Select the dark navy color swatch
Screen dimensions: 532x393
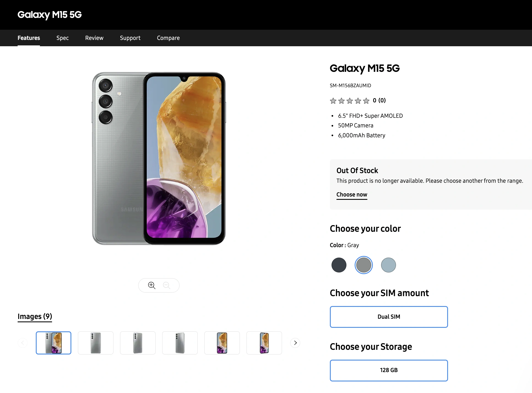(339, 265)
